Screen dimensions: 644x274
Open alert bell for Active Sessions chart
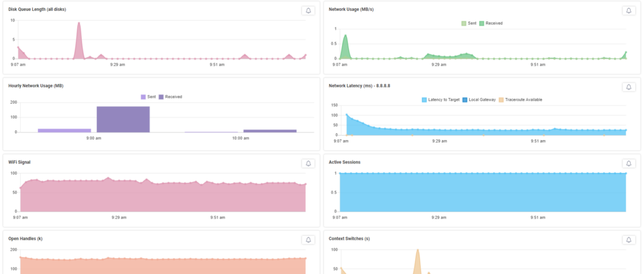click(x=628, y=163)
